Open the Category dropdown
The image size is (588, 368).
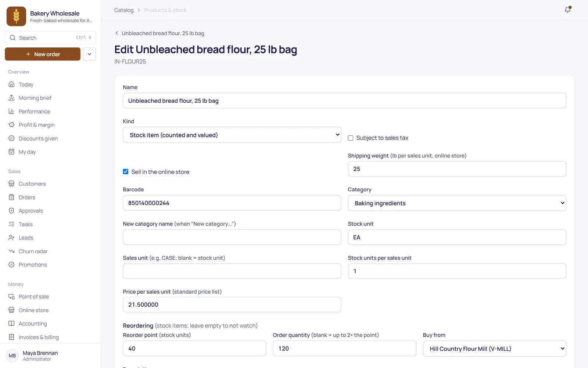point(457,203)
